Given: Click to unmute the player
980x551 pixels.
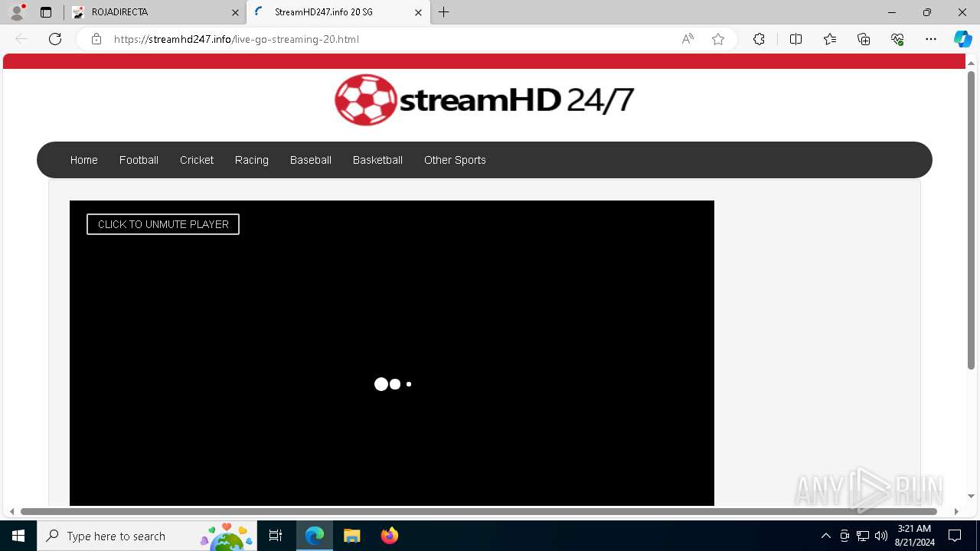Looking at the screenshot, I should [163, 224].
